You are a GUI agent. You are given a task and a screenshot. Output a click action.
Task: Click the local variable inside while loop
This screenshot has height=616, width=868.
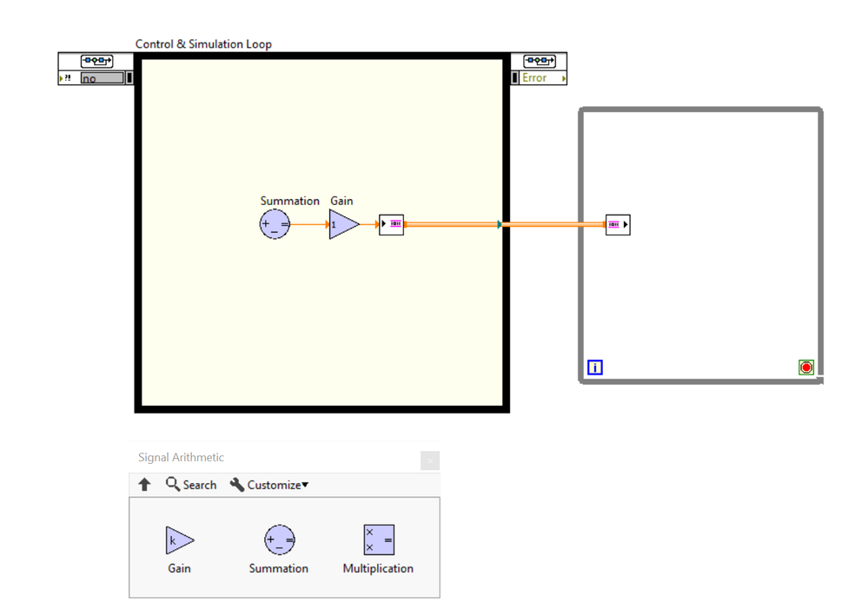coord(618,225)
